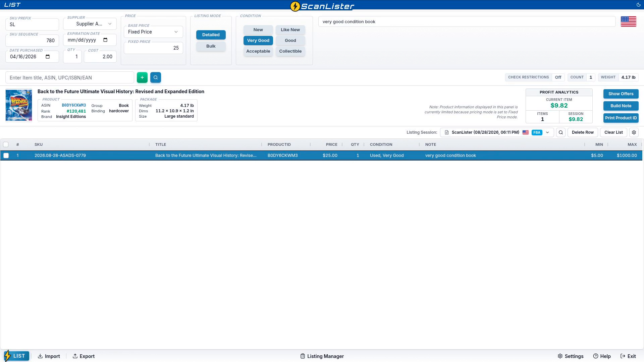Click the blue search item button
644x362 pixels.
click(x=156, y=77)
